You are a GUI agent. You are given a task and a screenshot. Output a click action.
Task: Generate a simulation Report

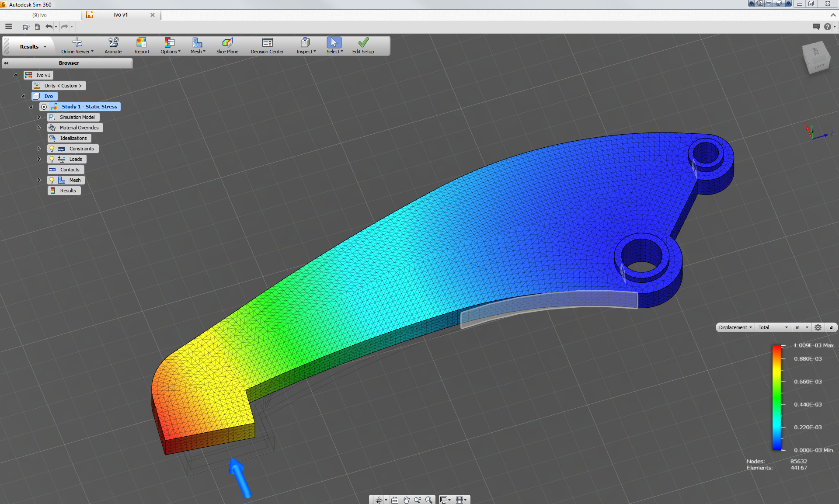[x=142, y=46]
